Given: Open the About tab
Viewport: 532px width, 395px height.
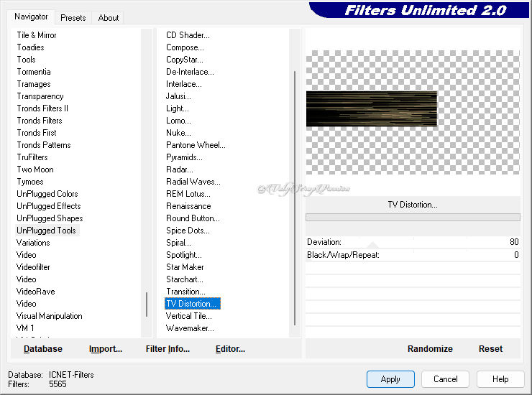Looking at the screenshot, I should pyautogui.click(x=109, y=18).
